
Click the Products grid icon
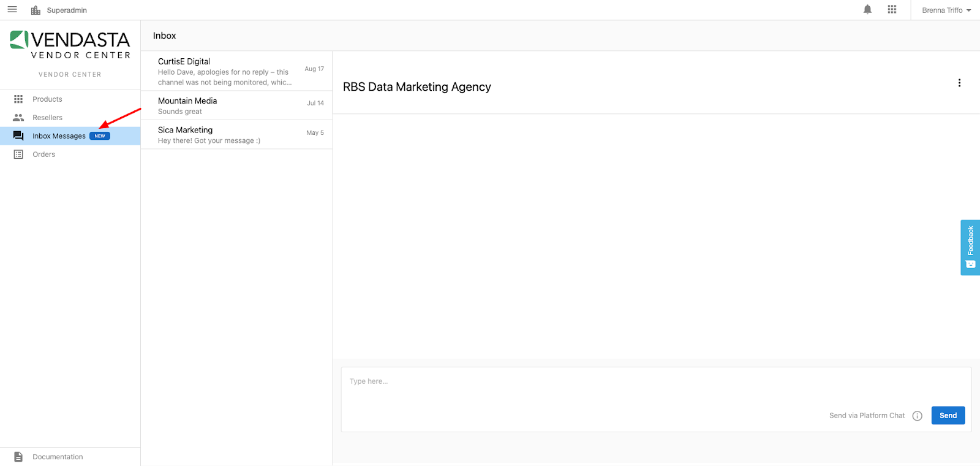click(18, 99)
